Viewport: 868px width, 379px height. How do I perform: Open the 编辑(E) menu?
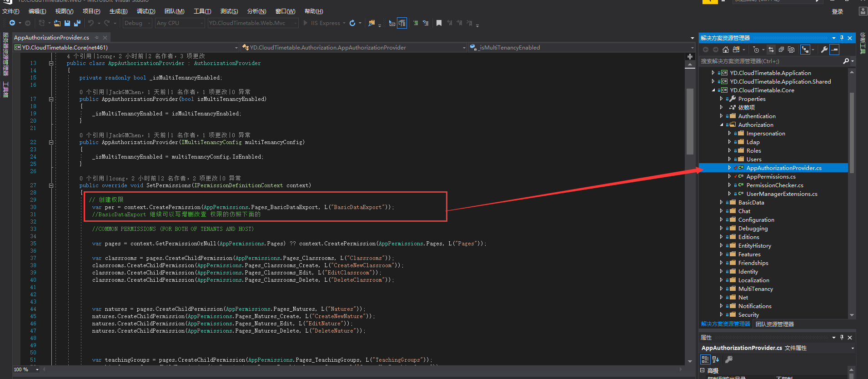point(37,11)
